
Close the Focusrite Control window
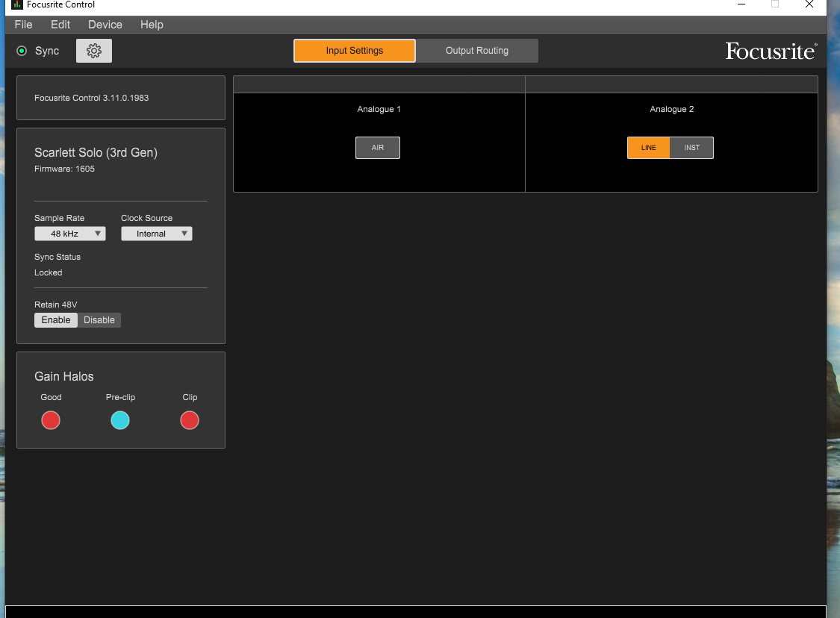click(809, 4)
